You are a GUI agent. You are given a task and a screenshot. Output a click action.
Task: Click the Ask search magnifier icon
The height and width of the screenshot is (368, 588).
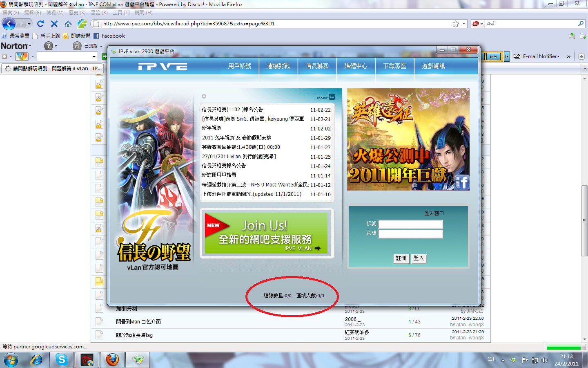pyautogui.click(x=581, y=24)
